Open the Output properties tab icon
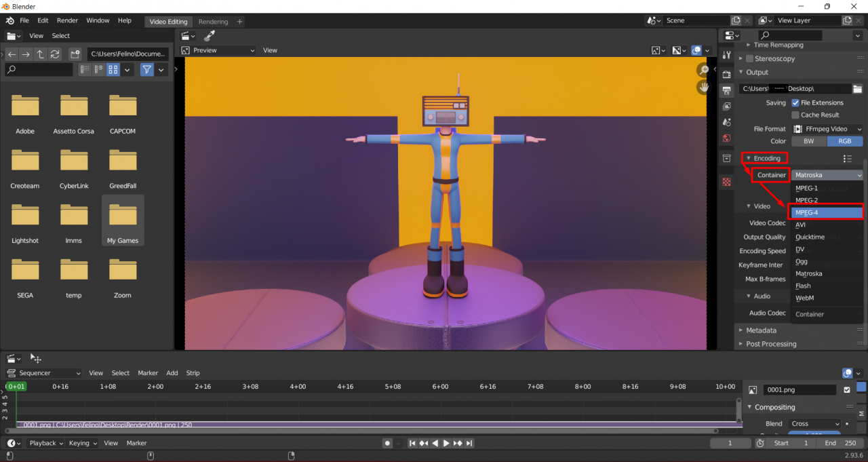The image size is (868, 462). tap(727, 90)
